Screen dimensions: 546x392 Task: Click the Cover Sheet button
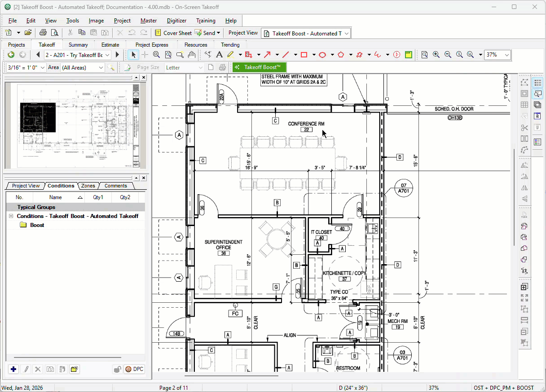pos(173,33)
